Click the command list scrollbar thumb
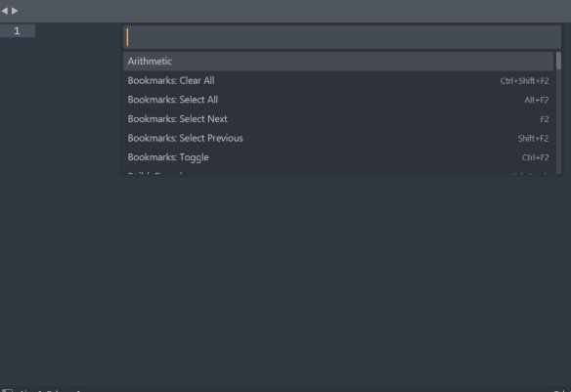The height and width of the screenshot is (392, 571). [558, 61]
